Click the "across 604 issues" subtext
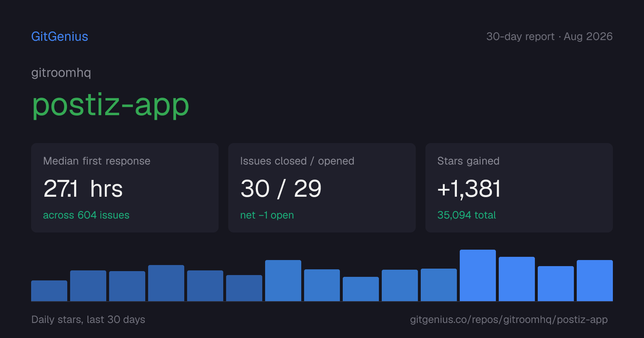 tap(86, 215)
